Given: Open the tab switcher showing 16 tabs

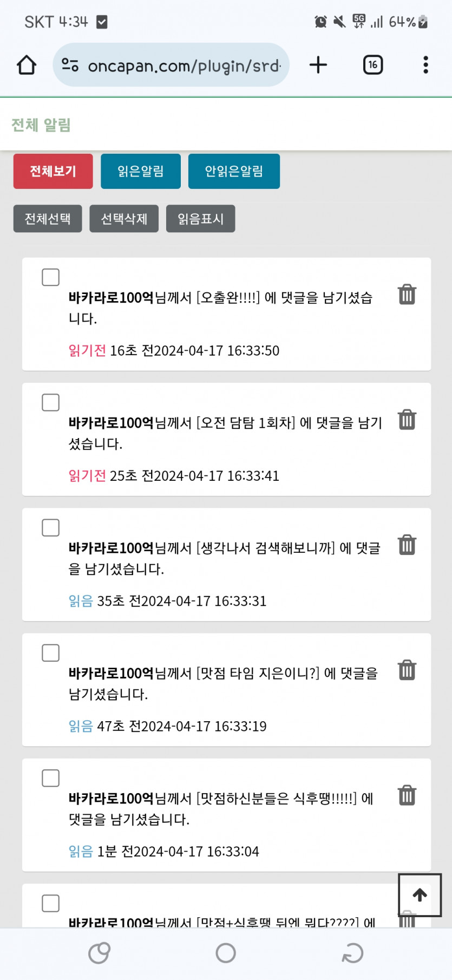Looking at the screenshot, I should point(372,65).
